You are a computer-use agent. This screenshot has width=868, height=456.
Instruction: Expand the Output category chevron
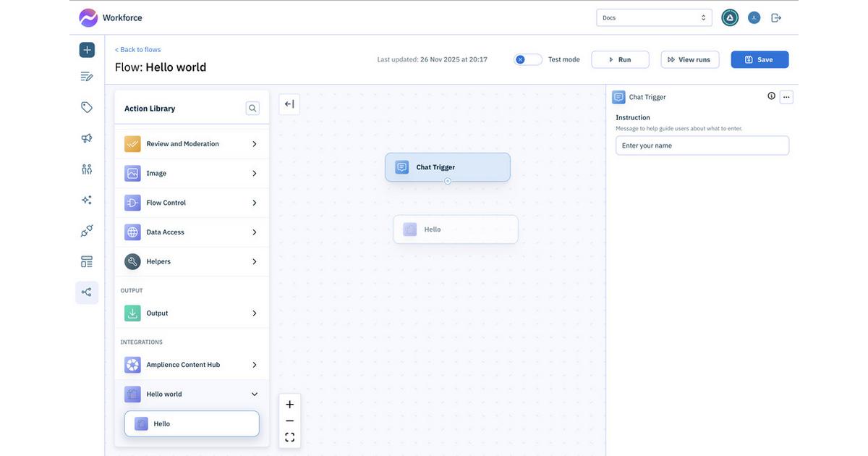pos(254,313)
